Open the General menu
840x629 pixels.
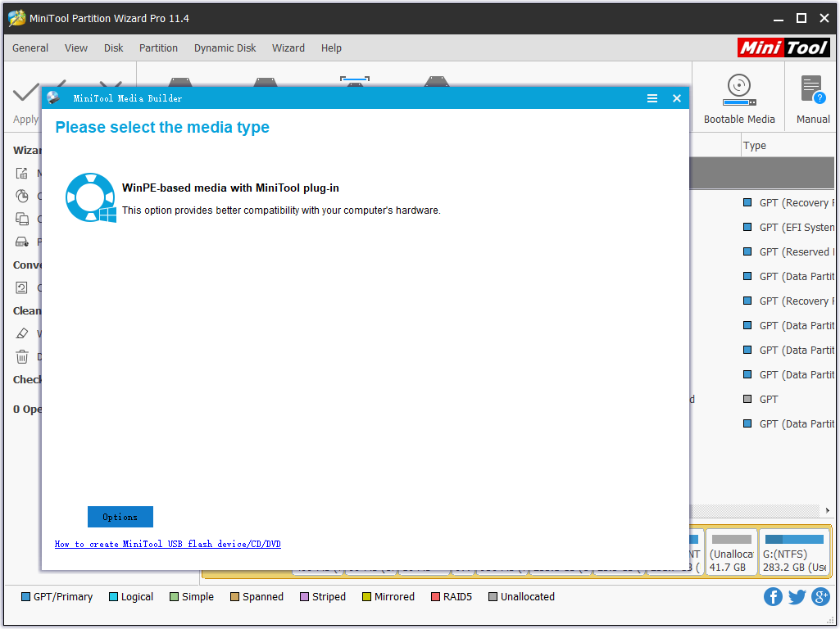click(x=30, y=48)
